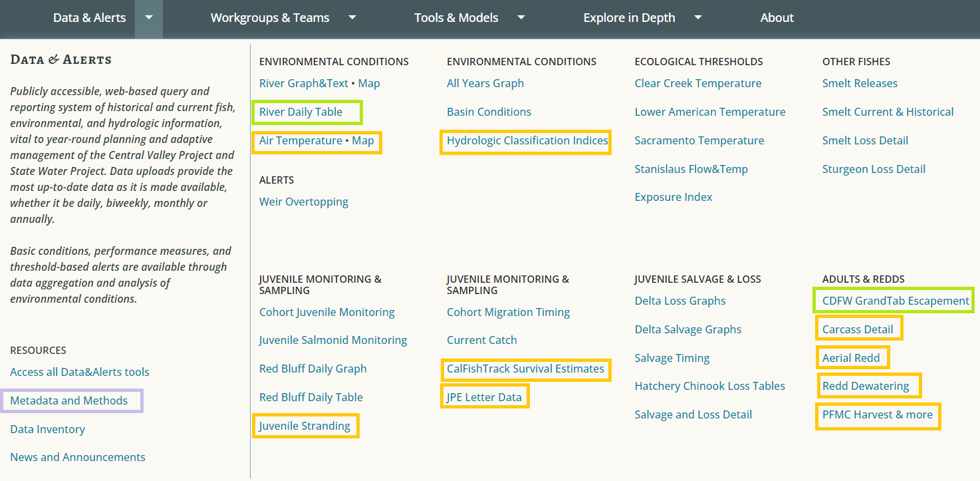This screenshot has width=980, height=481.
Task: Expand the Explore in Depth dropdown arrow
Action: 698,18
